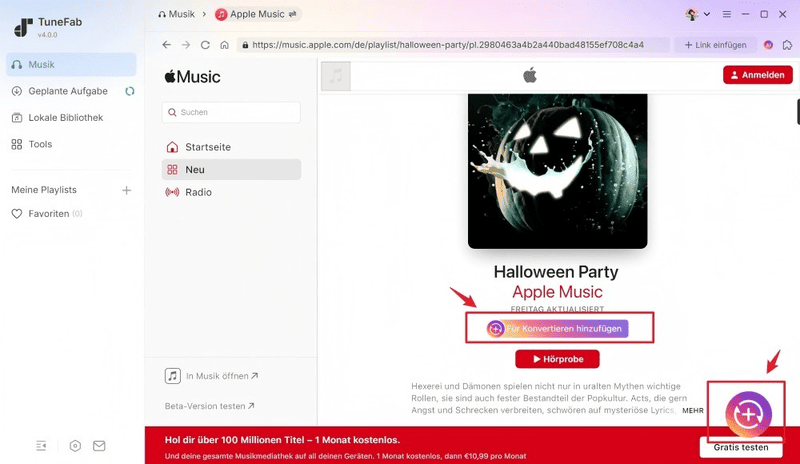Go to the home page icon

(x=224, y=45)
